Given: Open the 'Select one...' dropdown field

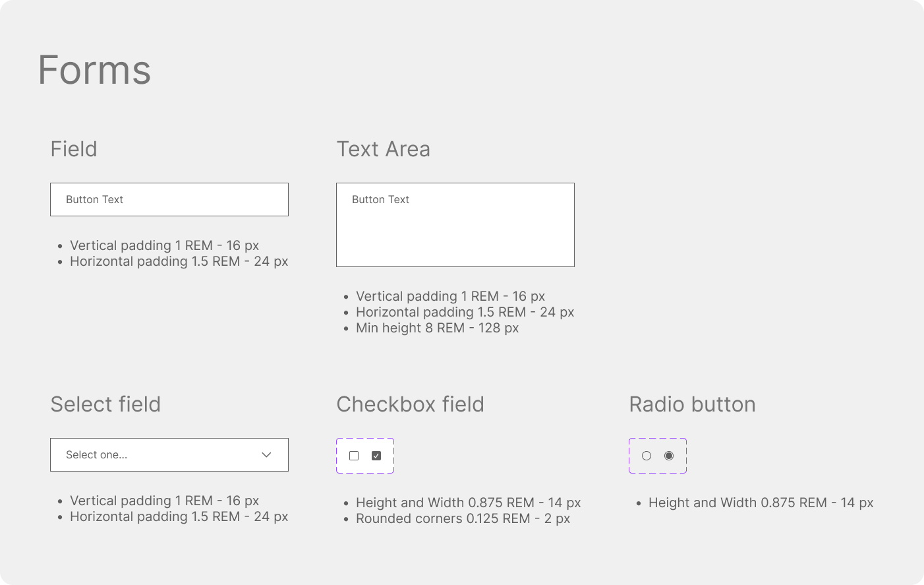Looking at the screenshot, I should click(169, 454).
